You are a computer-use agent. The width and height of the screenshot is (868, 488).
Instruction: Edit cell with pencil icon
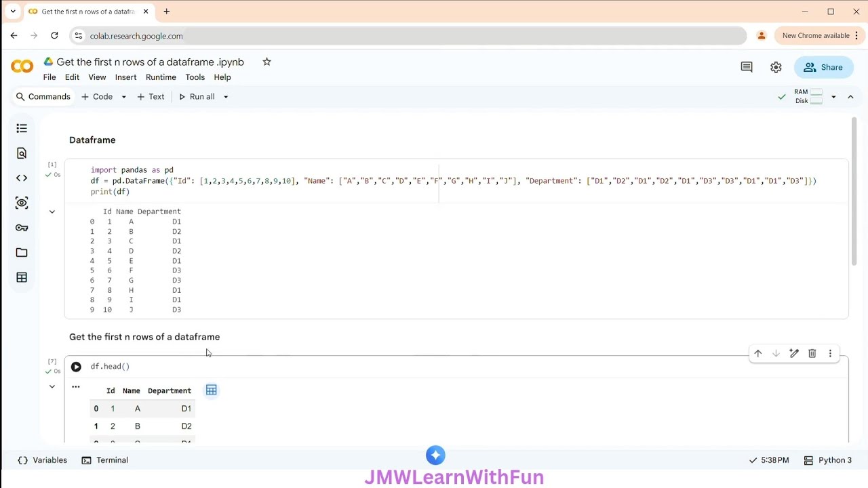[794, 353]
